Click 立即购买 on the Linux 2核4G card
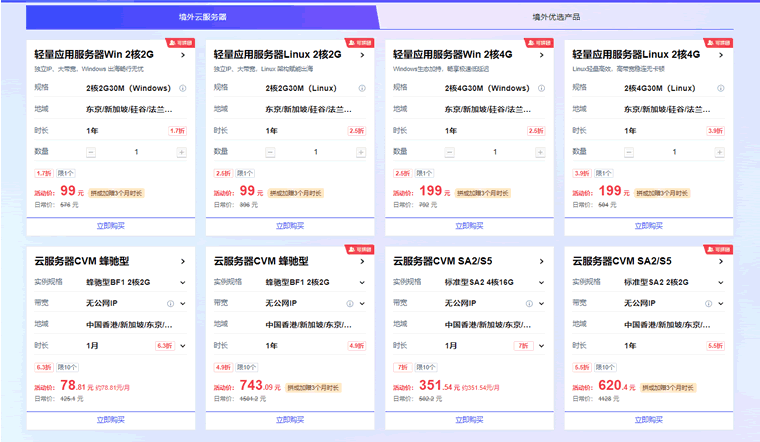760x442 pixels. click(649, 226)
